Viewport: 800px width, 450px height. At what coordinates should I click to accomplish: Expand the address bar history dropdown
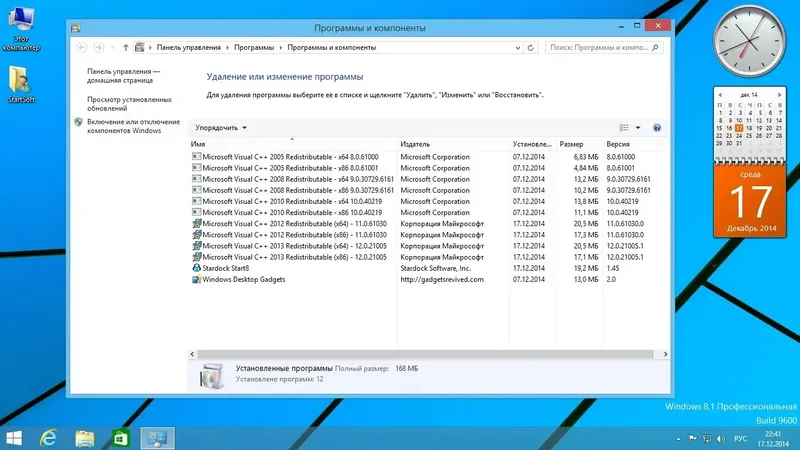pyautogui.click(x=517, y=47)
